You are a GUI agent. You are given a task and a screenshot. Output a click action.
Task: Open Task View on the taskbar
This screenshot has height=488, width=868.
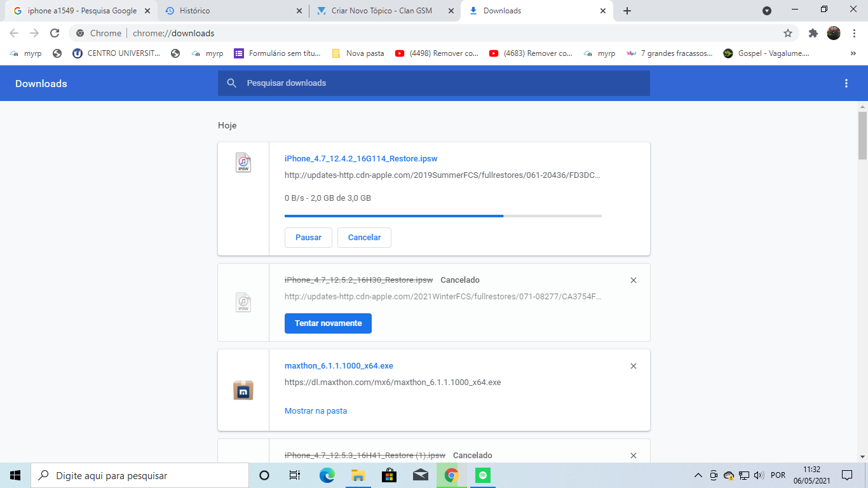coord(295,475)
